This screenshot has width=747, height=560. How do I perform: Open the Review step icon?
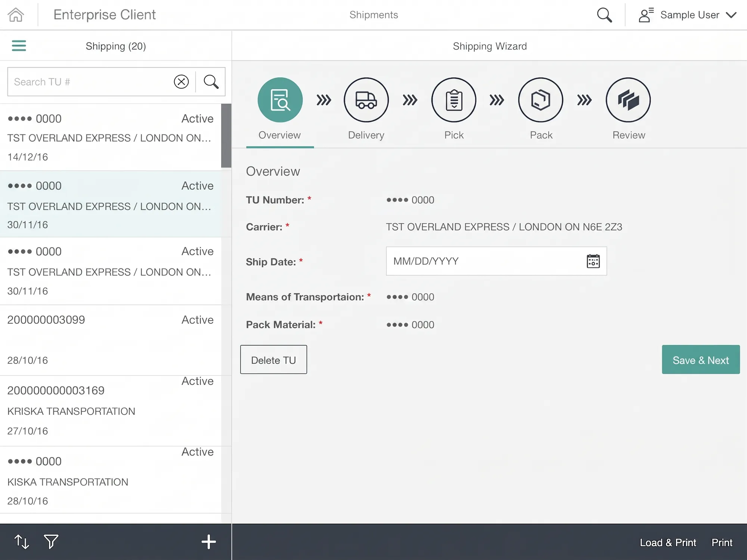[628, 100]
